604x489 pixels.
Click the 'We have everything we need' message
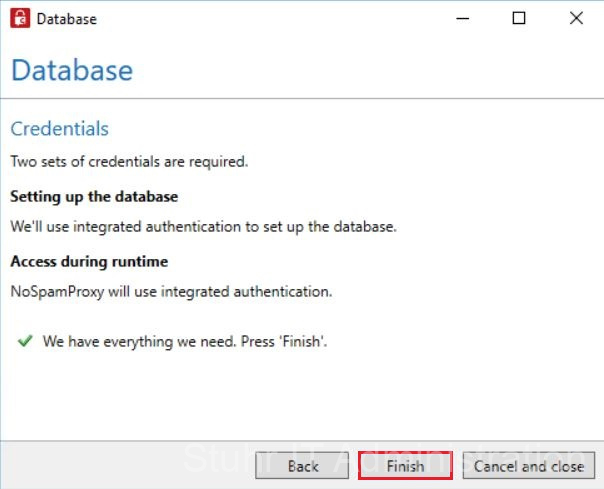(185, 341)
